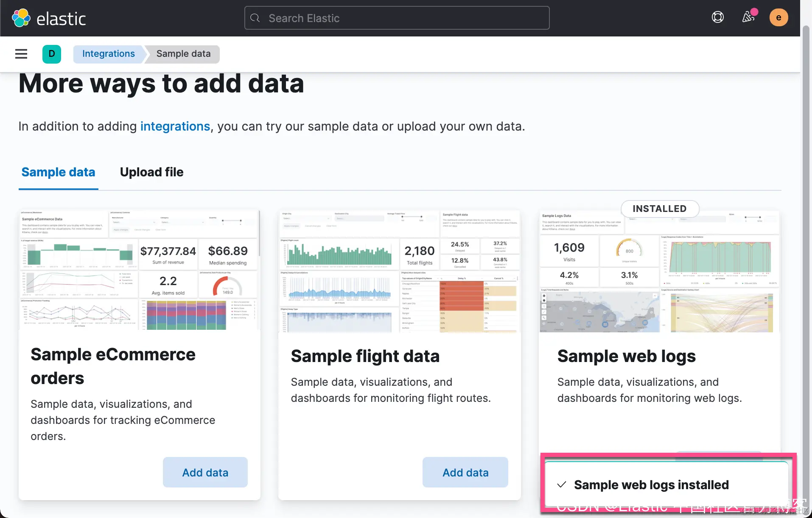Screen dimensions: 812x518
Task: Add data for Sample flight data
Action: point(465,472)
